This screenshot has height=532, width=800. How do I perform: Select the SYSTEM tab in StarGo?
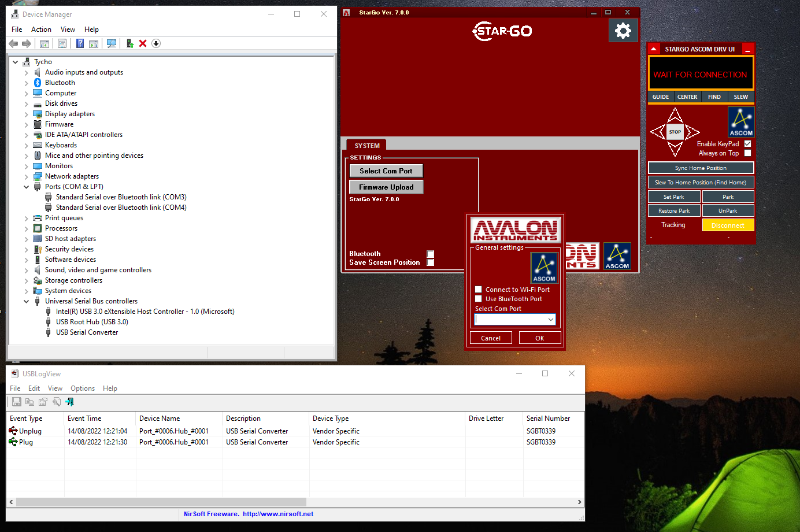(x=367, y=145)
